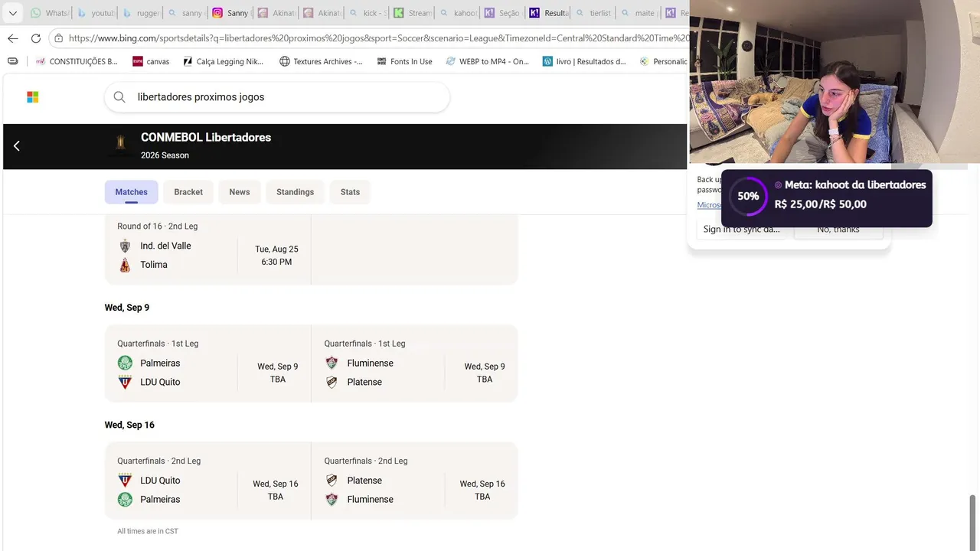Click the streamer webcam overlay
980x551 pixels.
[835, 81]
